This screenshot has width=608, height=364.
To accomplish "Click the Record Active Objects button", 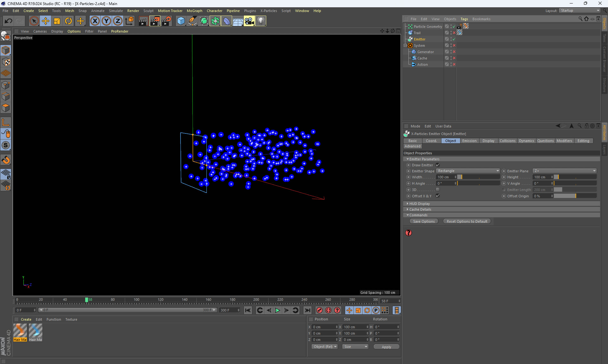I will coord(320,311).
